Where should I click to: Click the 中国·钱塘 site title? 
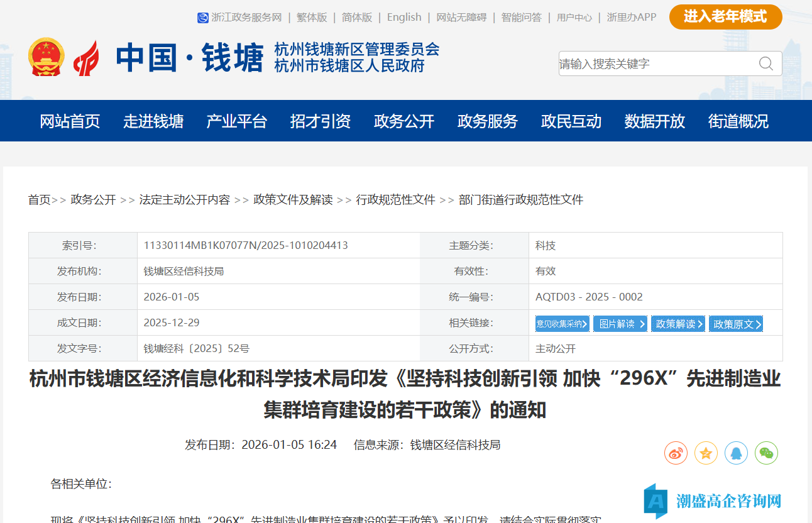click(190, 58)
